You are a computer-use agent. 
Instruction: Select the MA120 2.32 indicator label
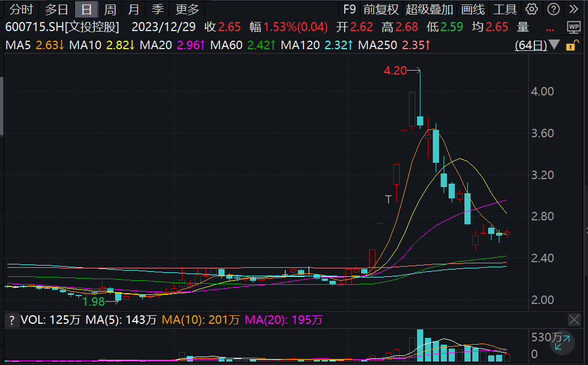317,45
